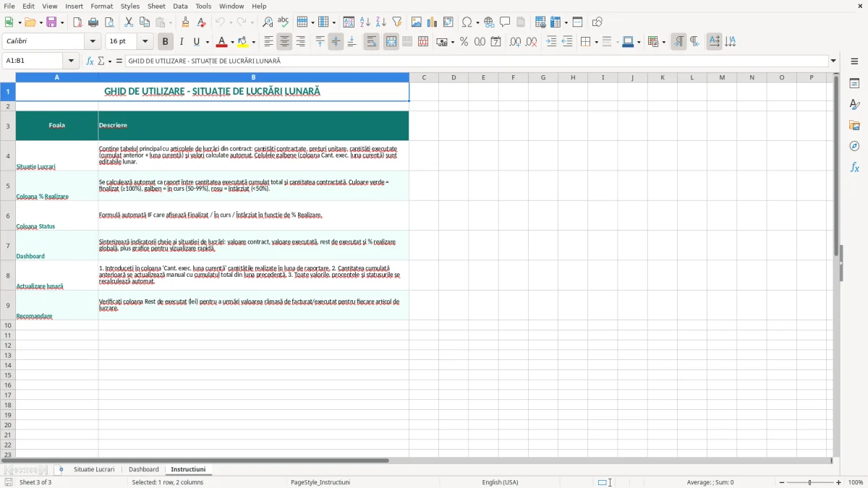
Task: Insert a chart
Action: click(x=433, y=22)
